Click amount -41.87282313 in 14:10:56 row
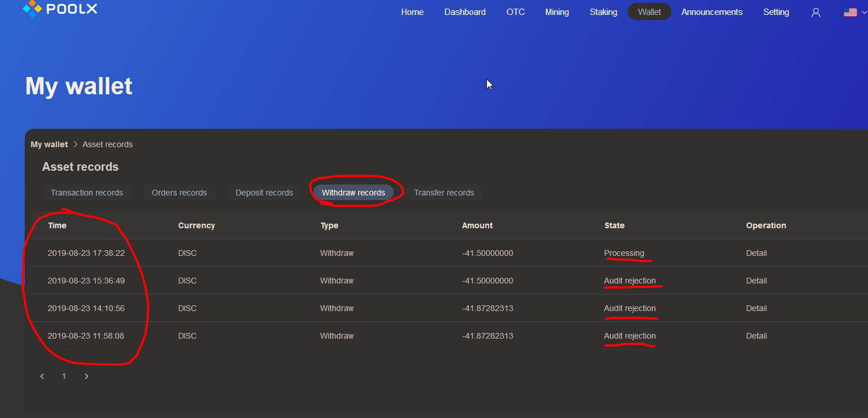Screen dimensions: 868x418 tap(487, 308)
